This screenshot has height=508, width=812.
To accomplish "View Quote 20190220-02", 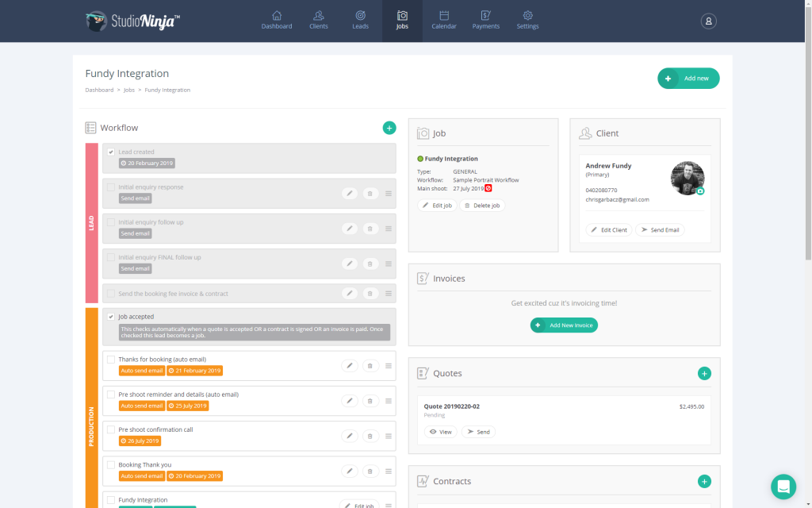I will 441,432.
